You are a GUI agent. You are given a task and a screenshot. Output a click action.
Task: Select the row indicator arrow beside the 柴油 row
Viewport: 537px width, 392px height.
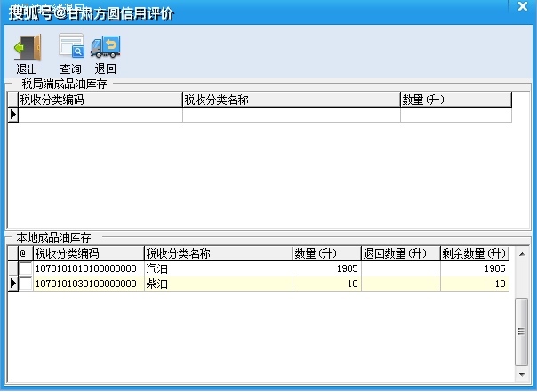12,284
